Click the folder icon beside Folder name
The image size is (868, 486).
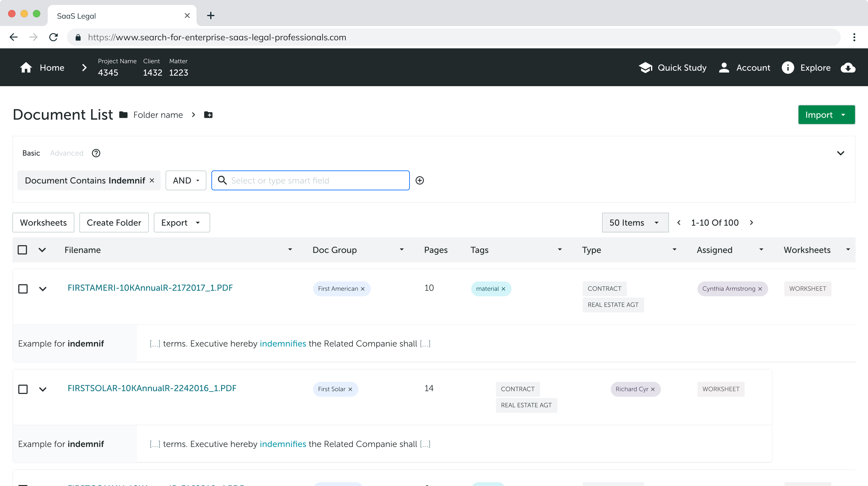[x=123, y=115]
